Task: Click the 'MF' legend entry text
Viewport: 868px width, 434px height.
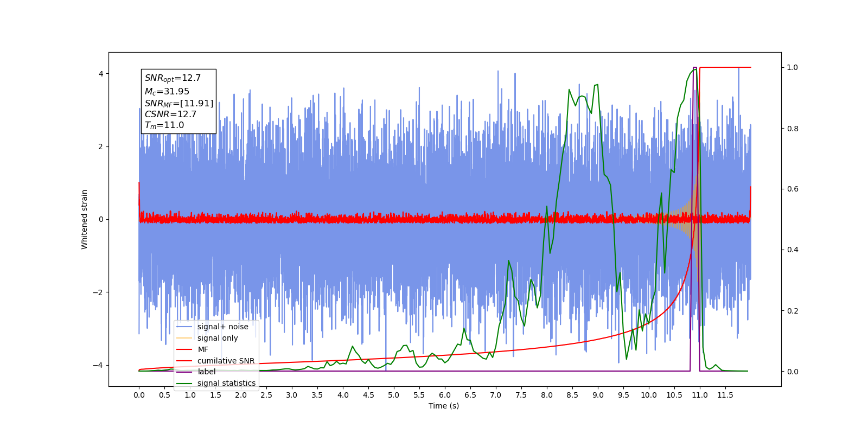Action: click(x=203, y=349)
